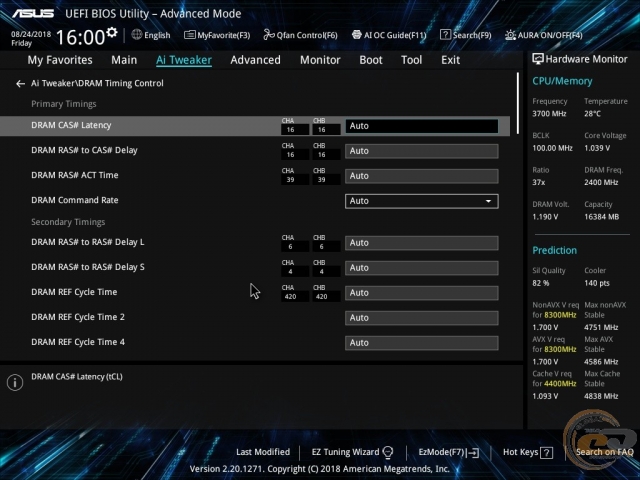The width and height of the screenshot is (640, 480).
Task: Click the 16384 MB capacity value
Action: click(601, 217)
